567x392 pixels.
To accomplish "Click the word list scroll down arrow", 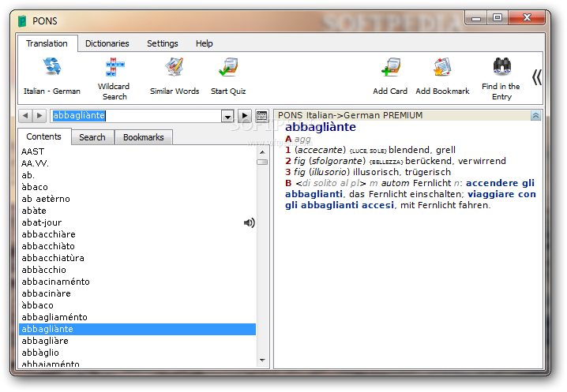I will coord(262,360).
